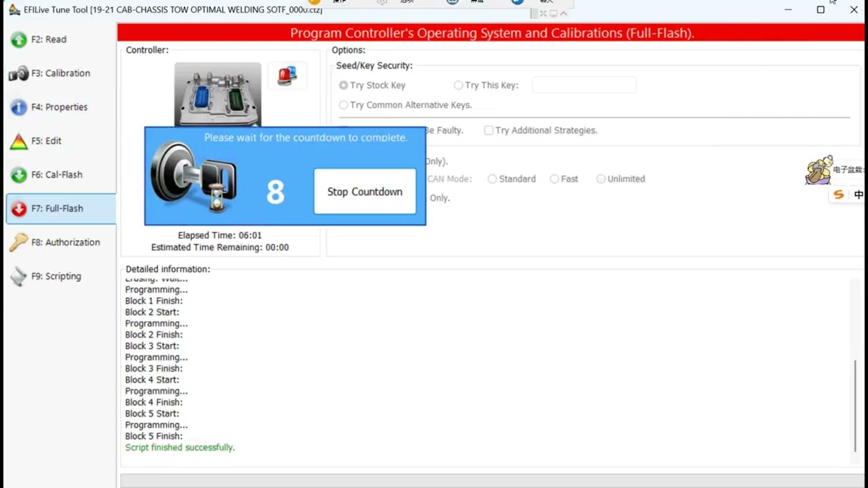Click the key and hourglass icon
Viewport: 868px width, 488px height.
tap(194, 178)
